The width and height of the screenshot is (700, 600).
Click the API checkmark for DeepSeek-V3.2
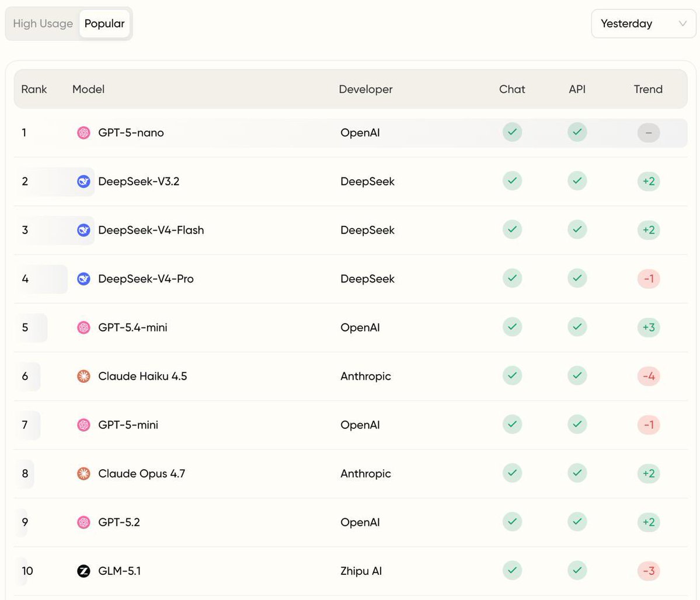pos(577,181)
